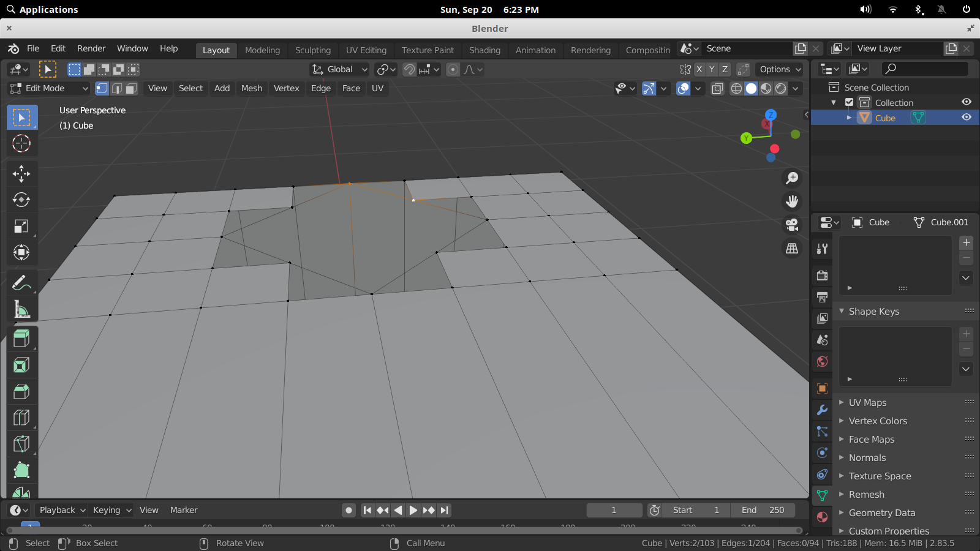Select the Select Box tool
980x551 pixels.
point(21,118)
